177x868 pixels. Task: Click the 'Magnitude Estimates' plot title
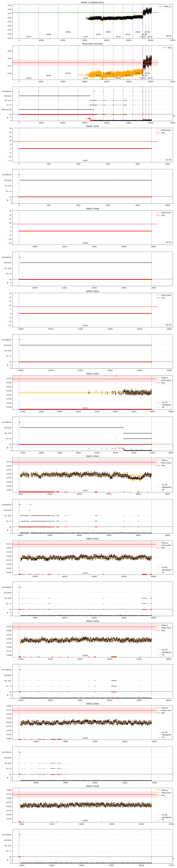click(93, 44)
